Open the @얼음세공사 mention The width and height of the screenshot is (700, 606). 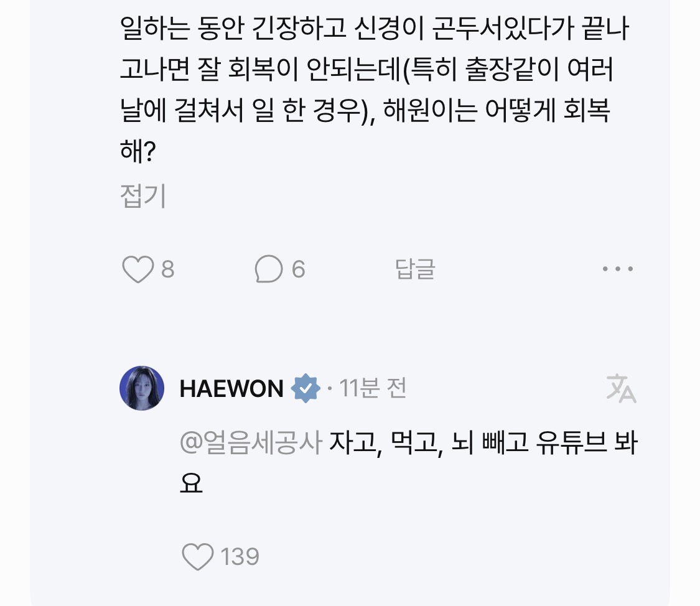251,442
